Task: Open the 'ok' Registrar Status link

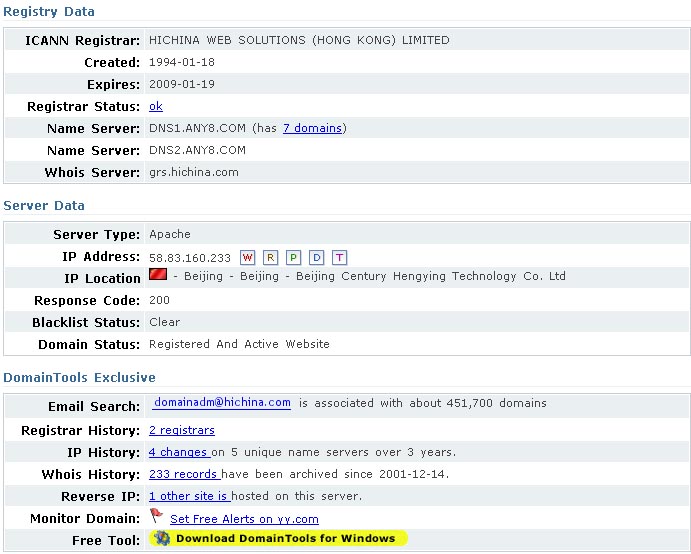Action: point(155,106)
